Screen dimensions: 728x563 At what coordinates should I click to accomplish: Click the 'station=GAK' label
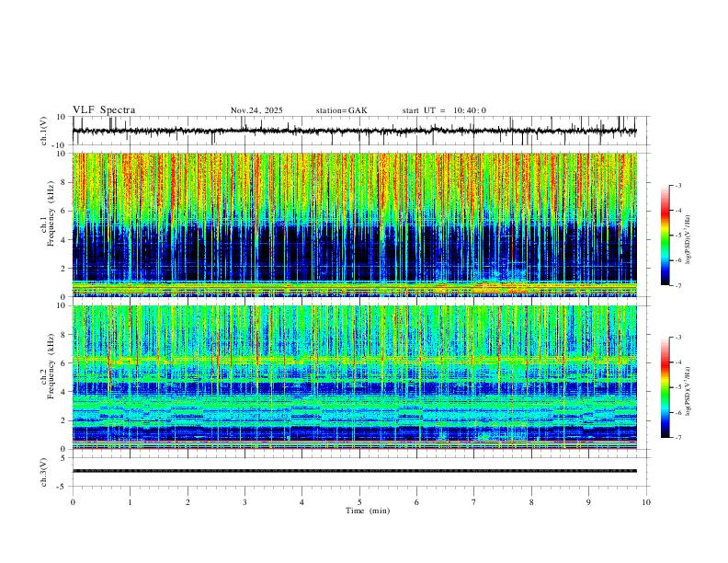coord(341,110)
